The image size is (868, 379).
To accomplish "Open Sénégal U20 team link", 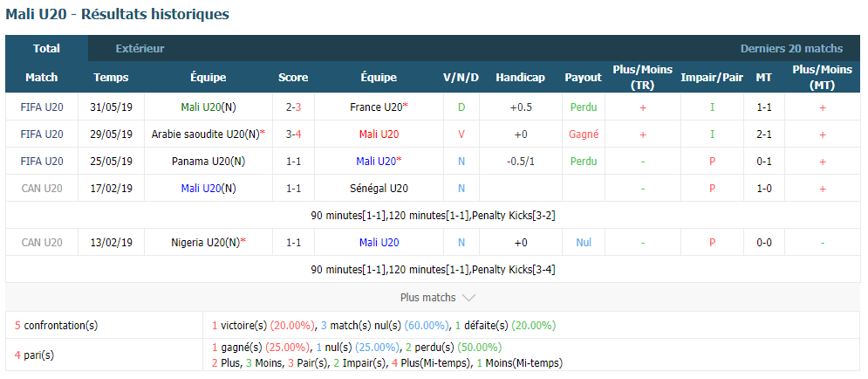I will click(379, 189).
